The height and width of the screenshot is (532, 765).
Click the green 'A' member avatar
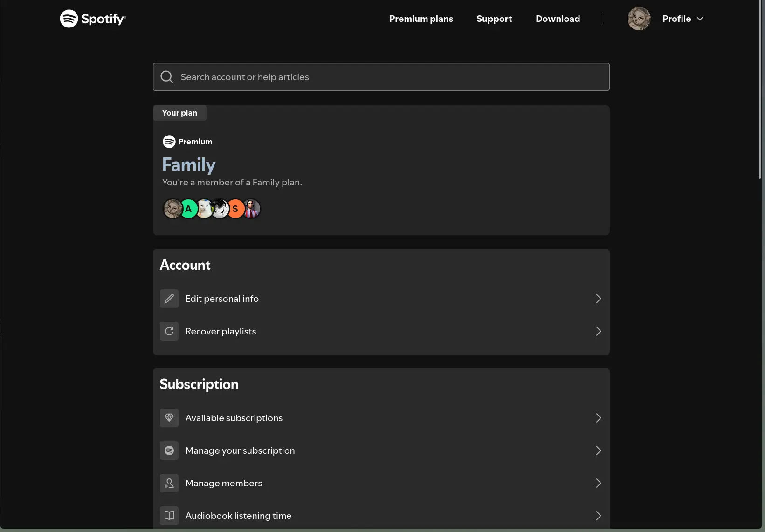tap(189, 209)
